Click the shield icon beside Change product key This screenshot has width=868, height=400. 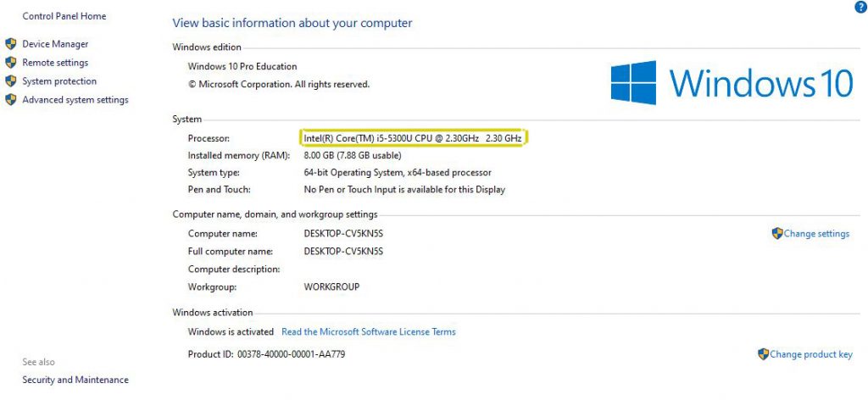pyautogui.click(x=764, y=354)
